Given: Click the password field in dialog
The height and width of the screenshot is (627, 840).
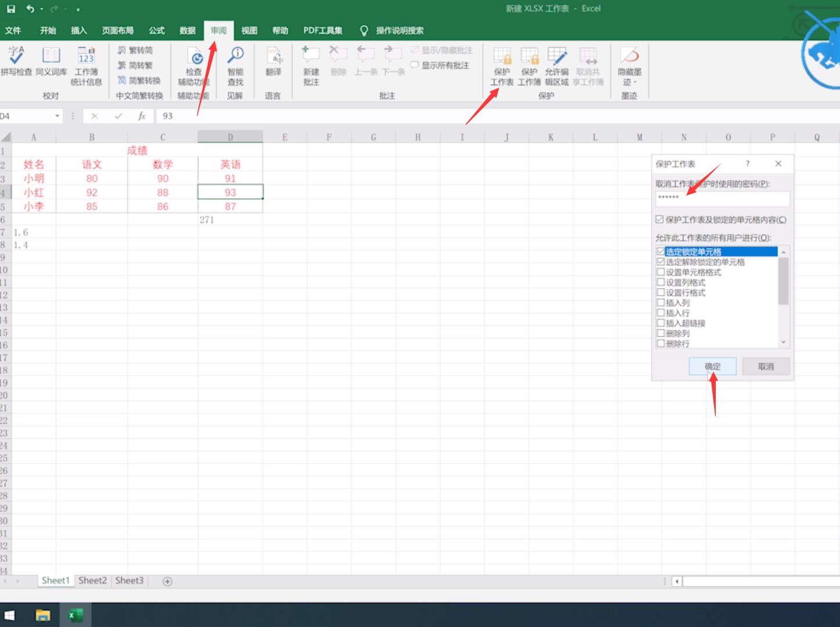Looking at the screenshot, I should [x=723, y=199].
